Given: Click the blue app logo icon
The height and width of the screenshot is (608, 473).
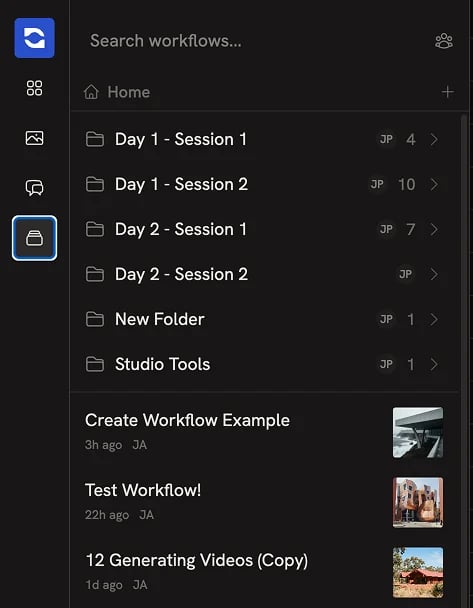Looking at the screenshot, I should pos(35,38).
